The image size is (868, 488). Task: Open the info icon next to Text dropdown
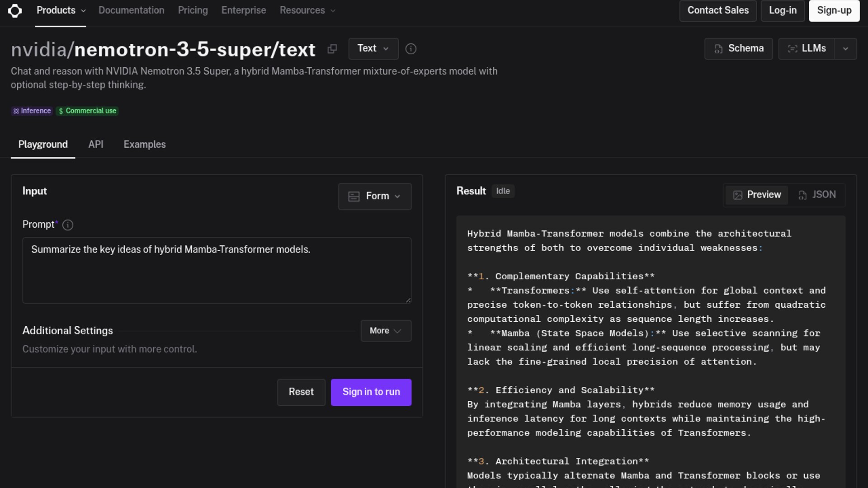click(410, 49)
